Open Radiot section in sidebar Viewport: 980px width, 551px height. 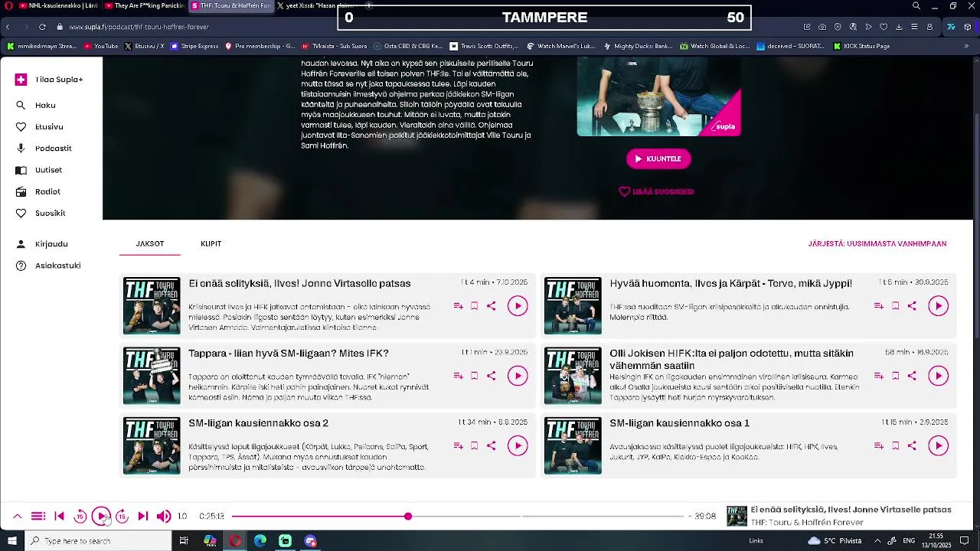point(38,191)
